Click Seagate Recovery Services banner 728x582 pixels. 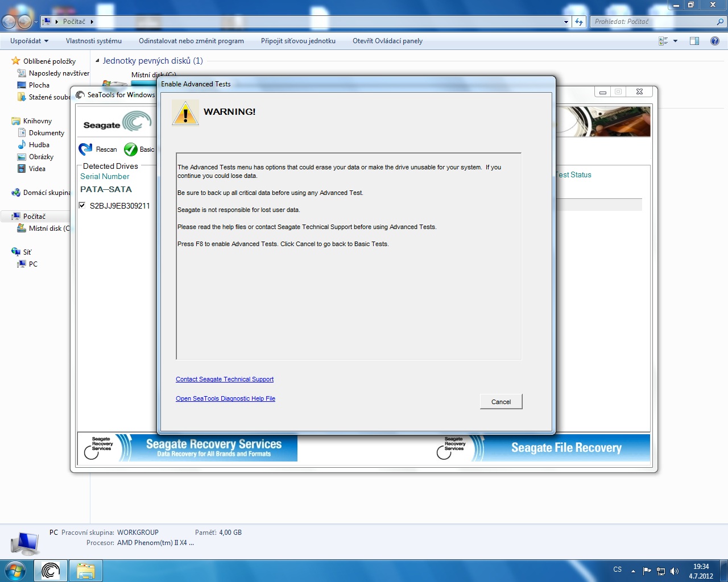tap(188, 448)
